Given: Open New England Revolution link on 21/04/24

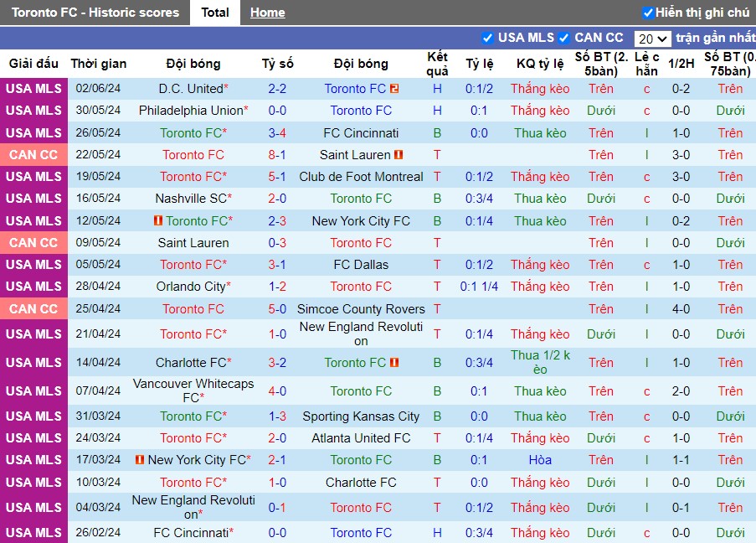Looking at the screenshot, I should [x=361, y=334].
